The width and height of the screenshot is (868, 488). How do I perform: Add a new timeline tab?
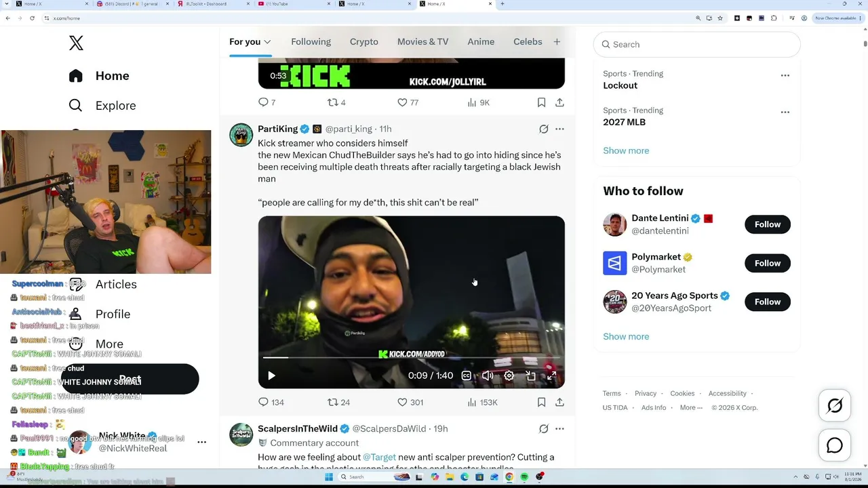point(557,42)
